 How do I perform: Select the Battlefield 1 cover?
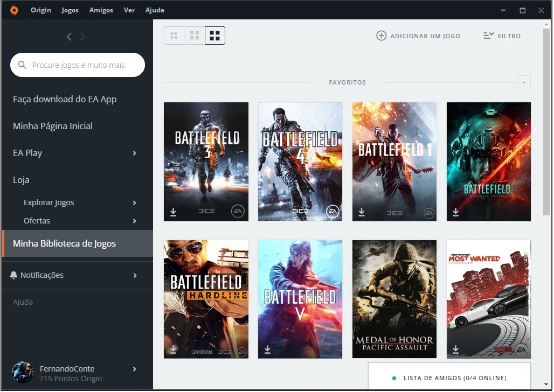click(x=394, y=162)
